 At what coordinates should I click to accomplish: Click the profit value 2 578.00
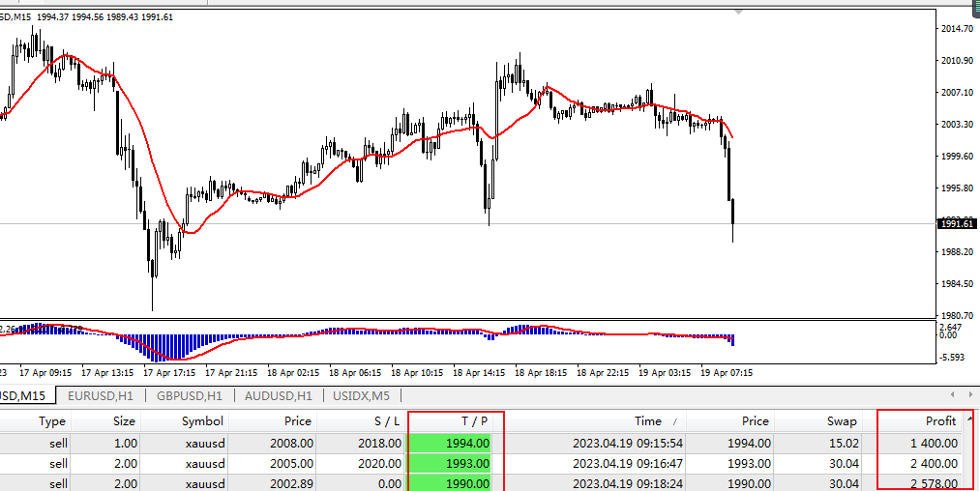pos(934,483)
